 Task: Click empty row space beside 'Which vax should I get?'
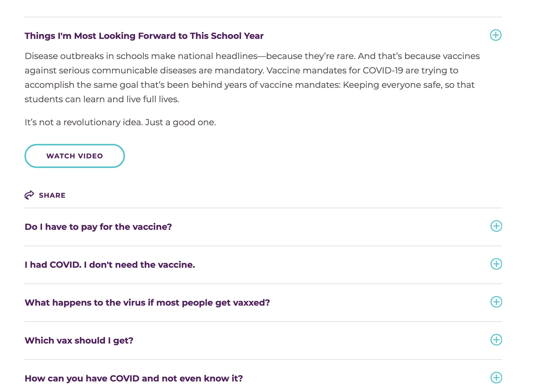pos(311,341)
